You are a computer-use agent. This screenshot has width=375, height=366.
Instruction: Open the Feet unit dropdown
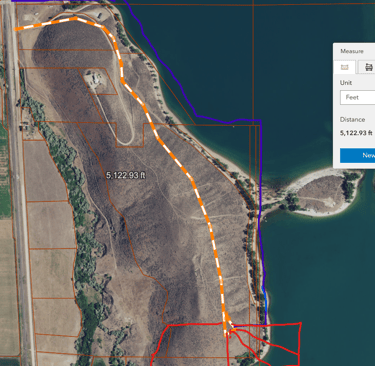click(x=358, y=97)
